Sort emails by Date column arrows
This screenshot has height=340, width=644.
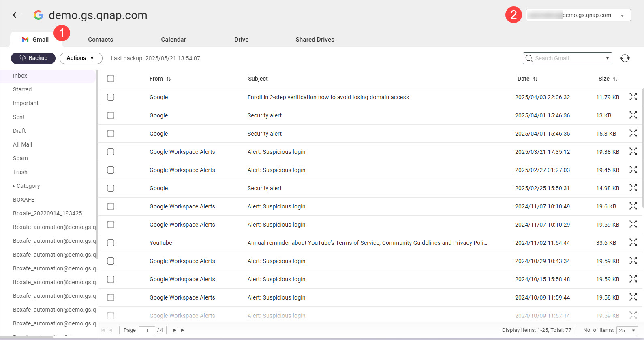point(535,79)
